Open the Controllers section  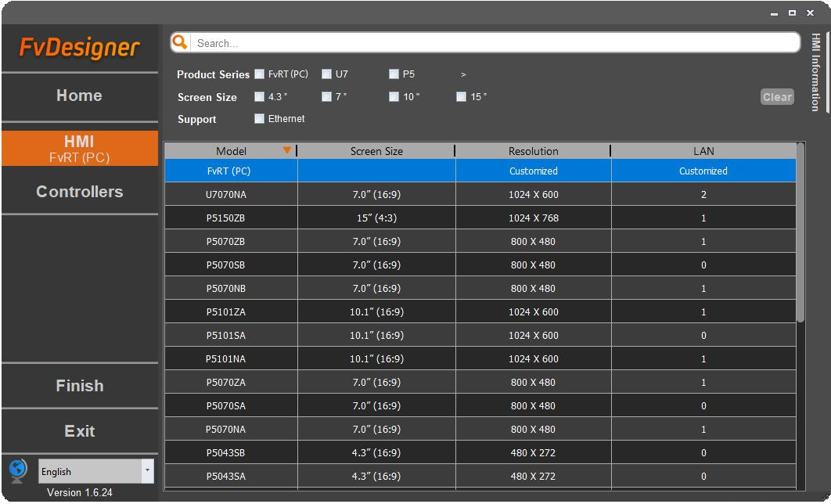coord(79,192)
